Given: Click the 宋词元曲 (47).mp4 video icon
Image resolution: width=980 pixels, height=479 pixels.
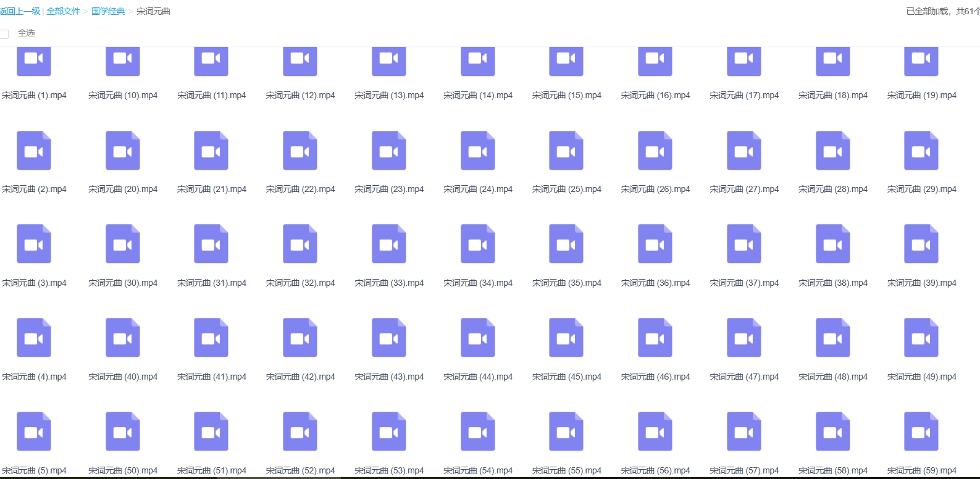Looking at the screenshot, I should click(744, 338).
